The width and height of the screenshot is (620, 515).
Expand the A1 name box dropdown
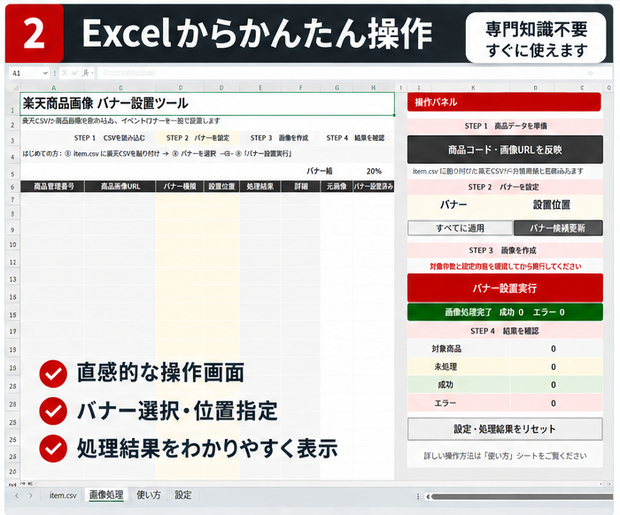click(x=45, y=73)
